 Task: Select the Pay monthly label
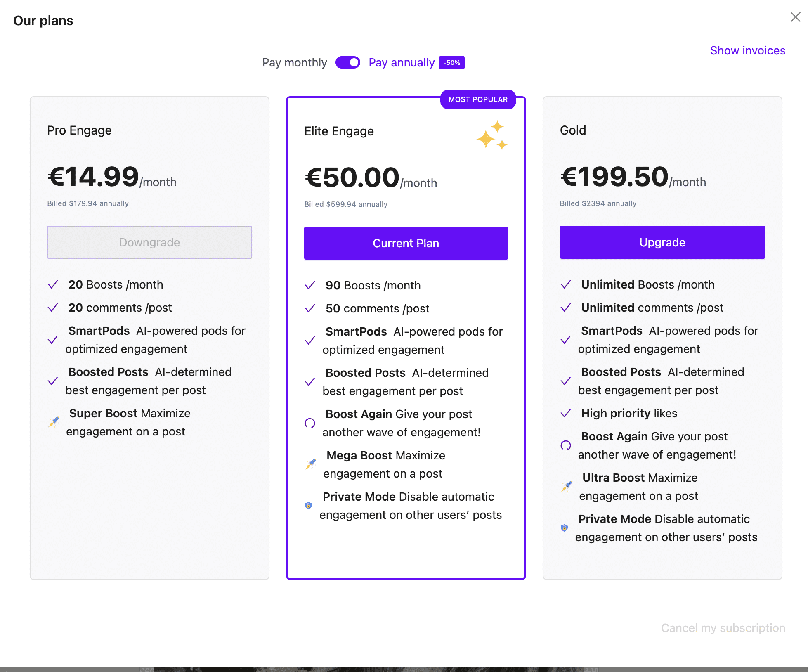(x=294, y=62)
